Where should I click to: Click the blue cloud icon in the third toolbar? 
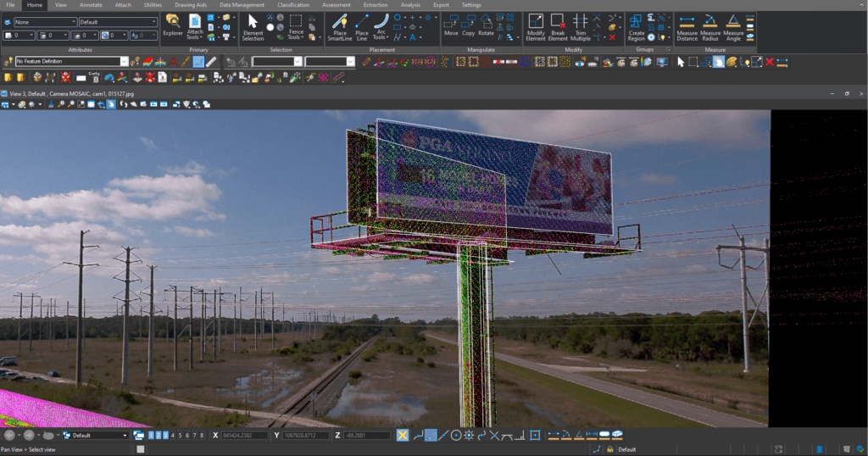click(x=109, y=77)
